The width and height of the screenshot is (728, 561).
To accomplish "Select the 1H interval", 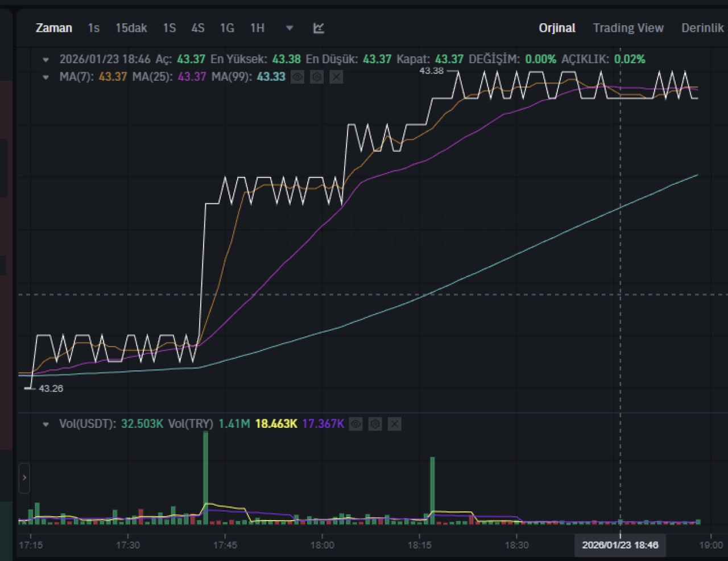I will pos(257,28).
